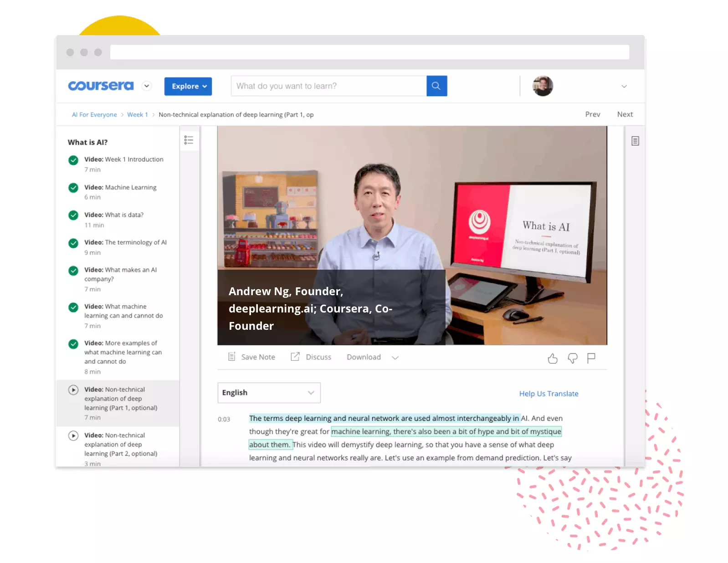Screen dimensions: 728x563
Task: Open the Help Us Translate link
Action: tap(549, 394)
